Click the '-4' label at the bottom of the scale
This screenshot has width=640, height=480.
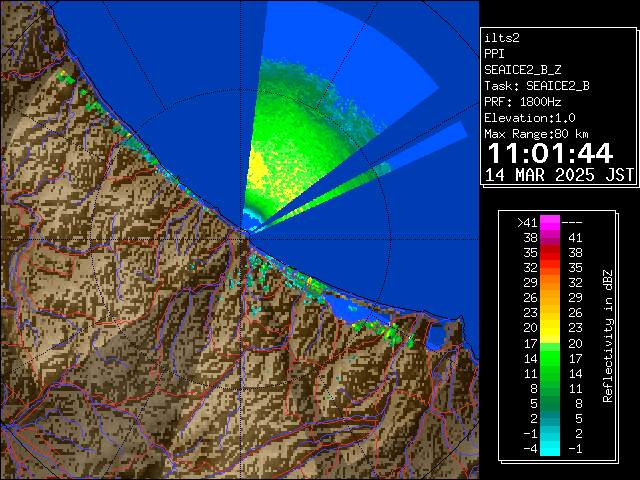(530, 449)
